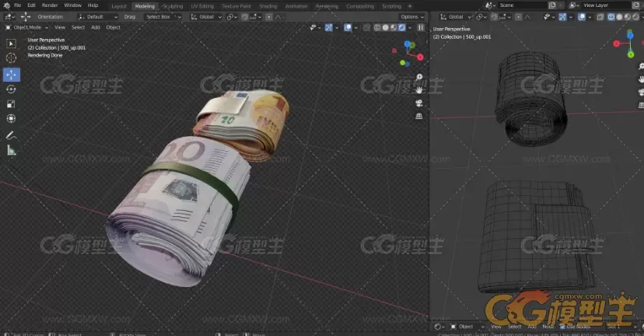Viewport: 644px width, 336px height.
Task: Toggle camera view icon in left viewport
Action: tap(419, 103)
